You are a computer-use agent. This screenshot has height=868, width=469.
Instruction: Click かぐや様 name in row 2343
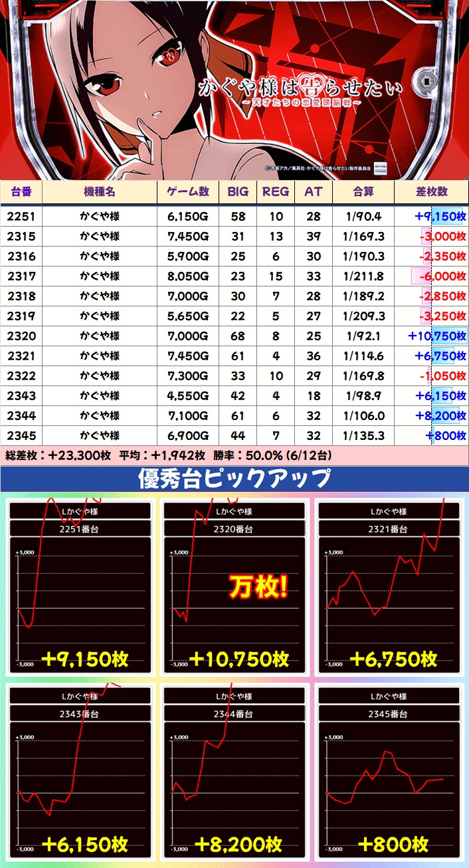[100, 395]
